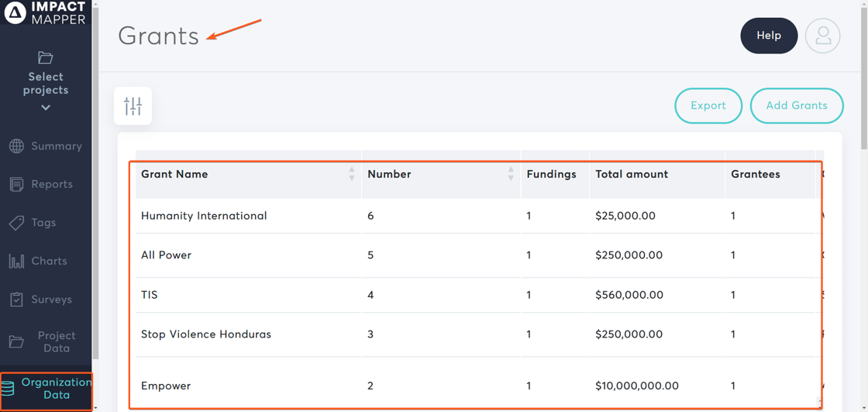Open the filter sliders icon button
Screen dimensions: 868x412
click(x=133, y=106)
